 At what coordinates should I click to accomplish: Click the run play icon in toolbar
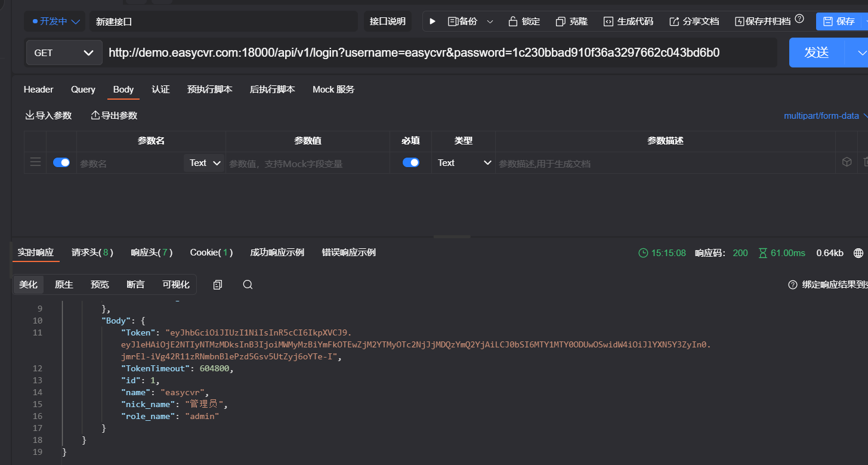tap(433, 21)
